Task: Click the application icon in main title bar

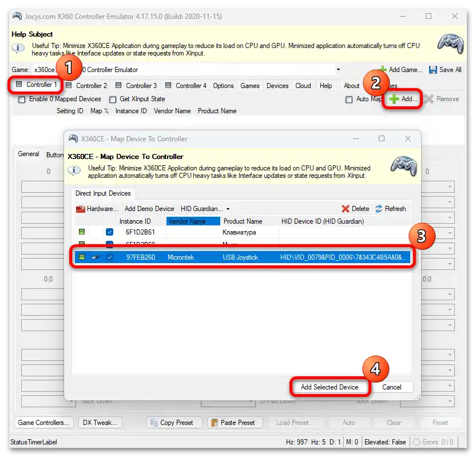Action: pyautogui.click(x=17, y=16)
